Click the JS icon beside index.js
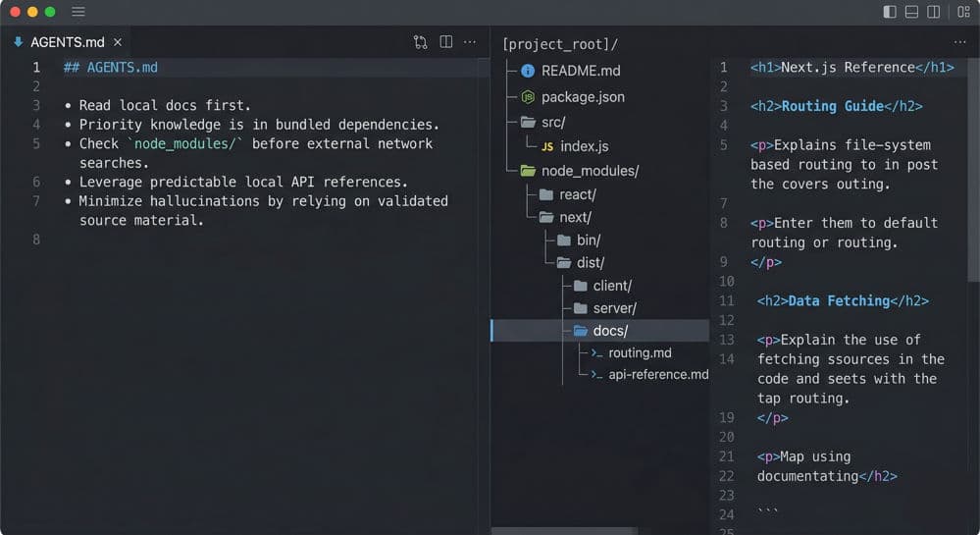This screenshot has height=535, width=980. point(546,146)
